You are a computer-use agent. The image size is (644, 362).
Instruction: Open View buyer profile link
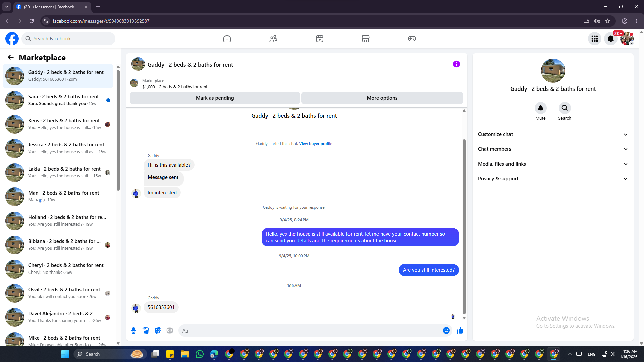(315, 144)
